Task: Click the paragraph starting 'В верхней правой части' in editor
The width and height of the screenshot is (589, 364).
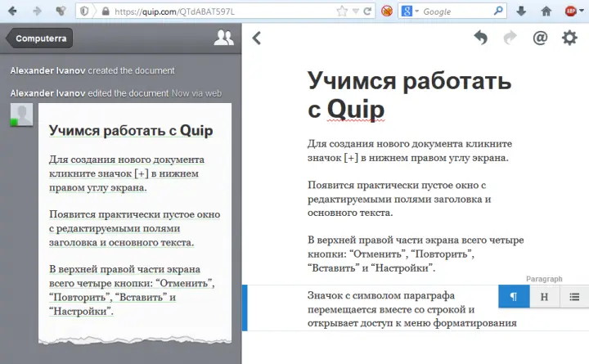Action: point(416,254)
